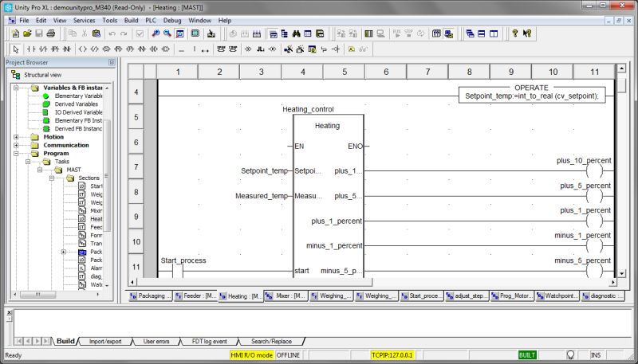This screenshot has height=364, width=638.
Task: Open the Debug menu
Action: 172,21
